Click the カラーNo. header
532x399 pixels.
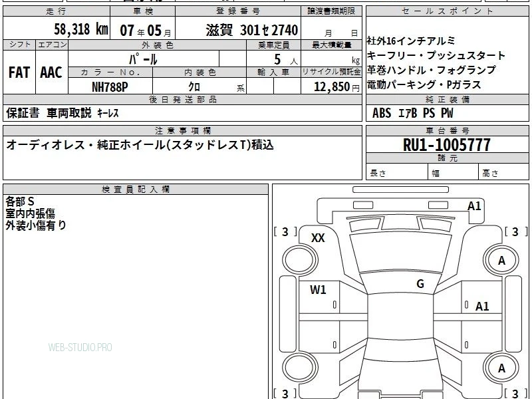point(110,72)
